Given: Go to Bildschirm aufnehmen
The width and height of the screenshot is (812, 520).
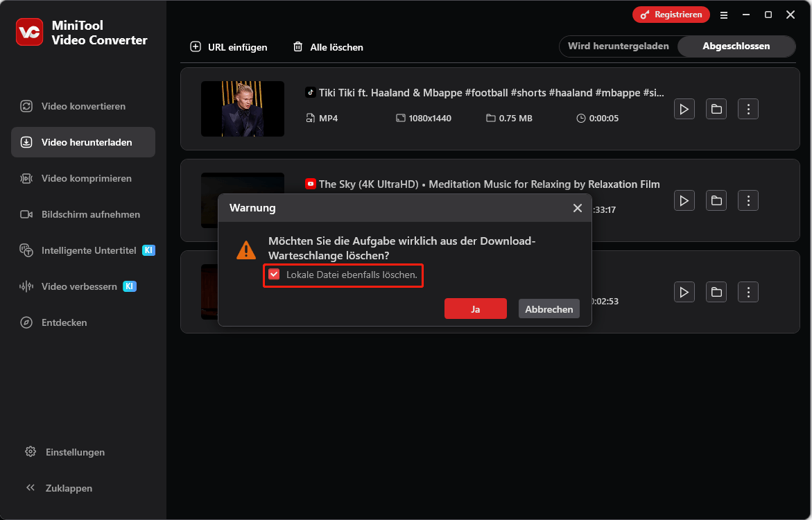Looking at the screenshot, I should [83, 214].
